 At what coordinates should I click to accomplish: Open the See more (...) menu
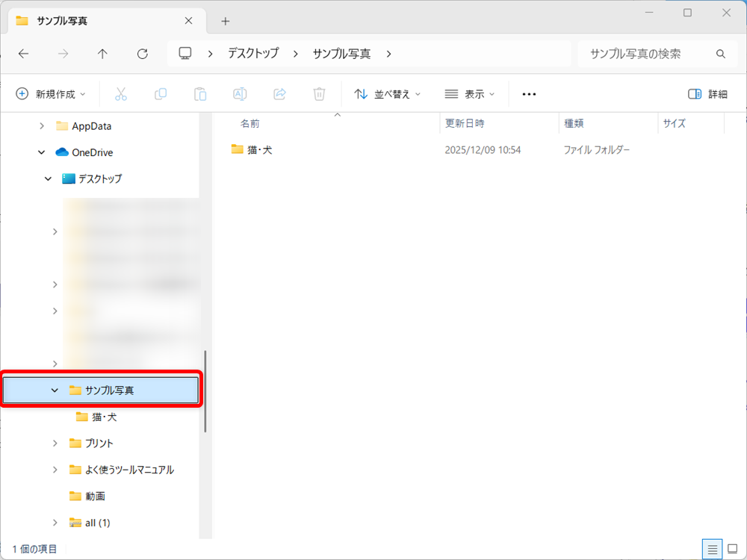pos(529,93)
